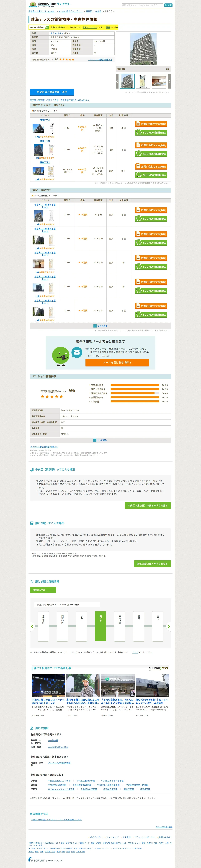Open 中央区立月島第三小学校 link
Screen dimensions: 201x868
[59, 781]
